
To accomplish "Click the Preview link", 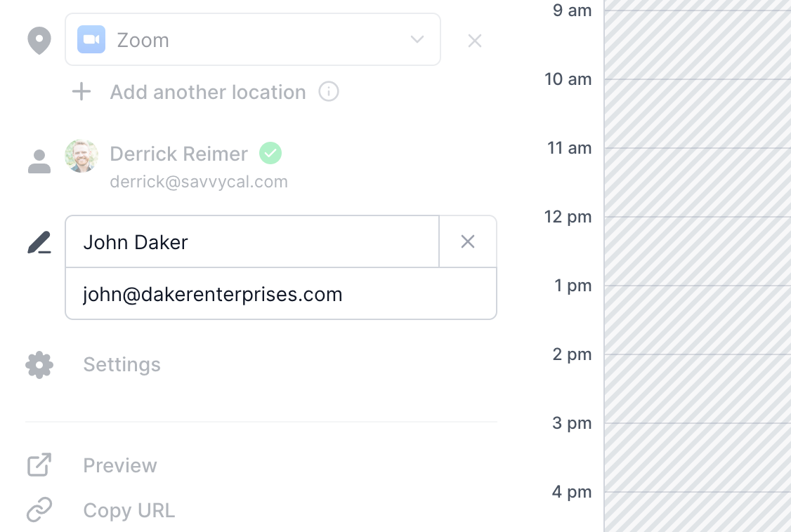I will click(x=119, y=465).
